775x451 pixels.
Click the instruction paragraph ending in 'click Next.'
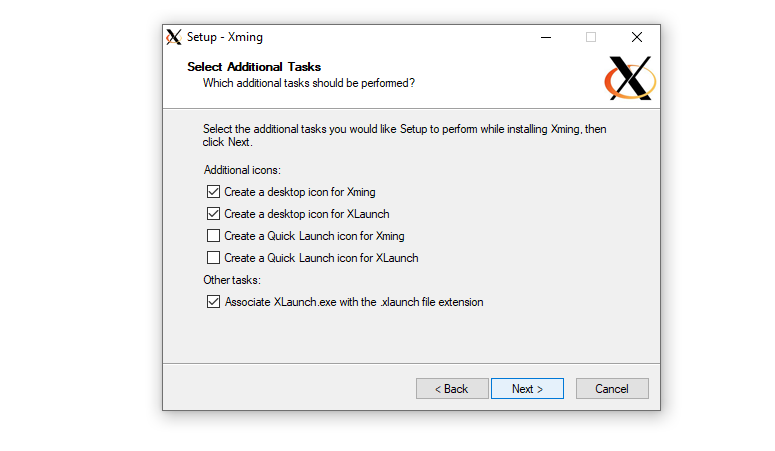[x=404, y=135]
